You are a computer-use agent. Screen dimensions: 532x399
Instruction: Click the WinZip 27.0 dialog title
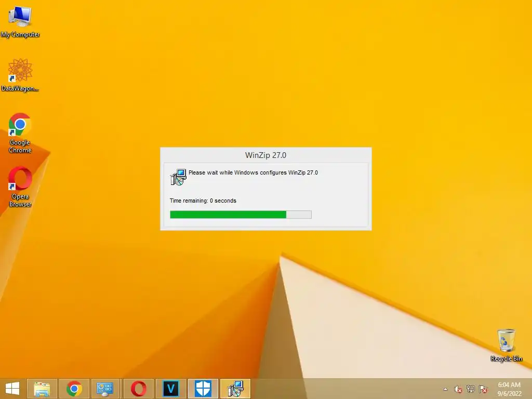click(x=265, y=155)
